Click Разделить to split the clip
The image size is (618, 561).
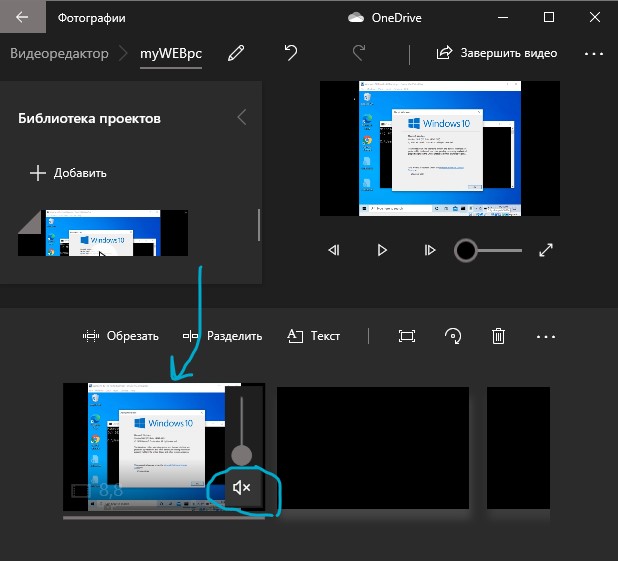pyautogui.click(x=222, y=336)
